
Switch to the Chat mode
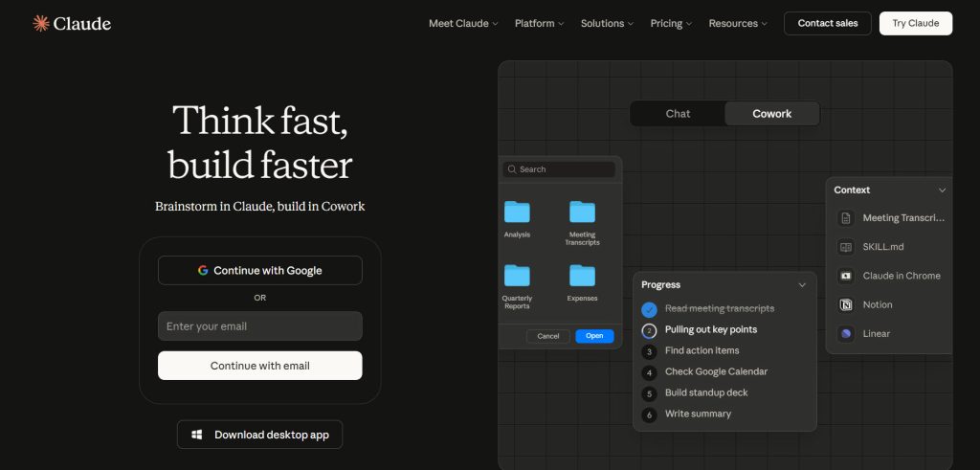click(x=679, y=114)
